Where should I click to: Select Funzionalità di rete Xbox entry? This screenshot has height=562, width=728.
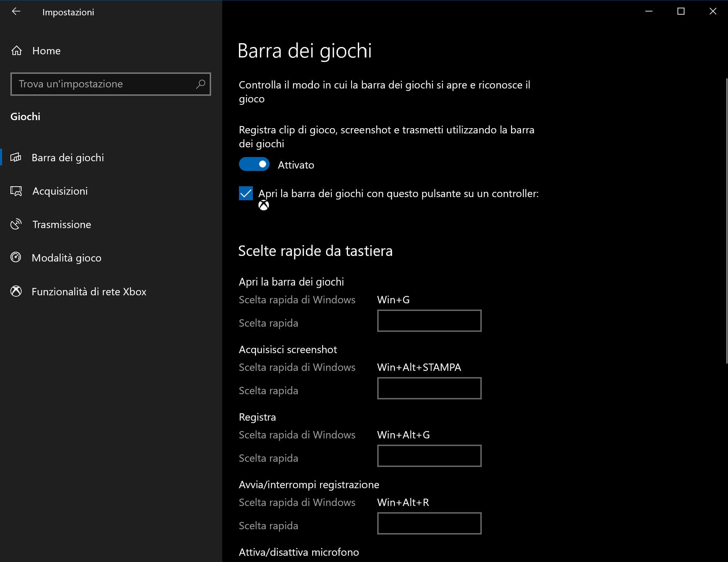point(89,291)
